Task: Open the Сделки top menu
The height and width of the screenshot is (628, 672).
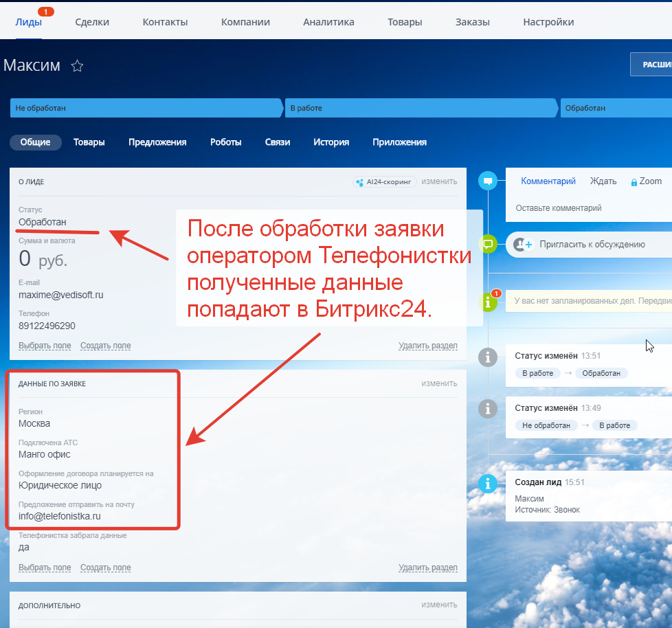Action: [92, 22]
